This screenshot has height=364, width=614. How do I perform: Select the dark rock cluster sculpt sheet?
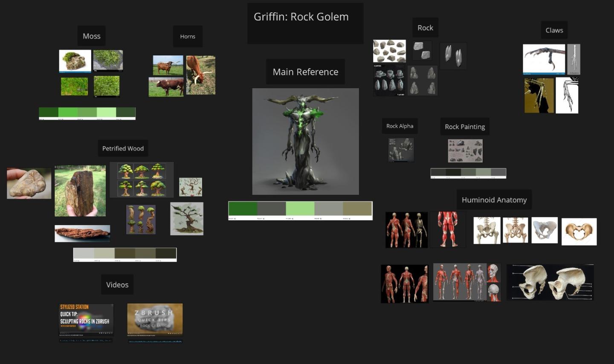(389, 80)
